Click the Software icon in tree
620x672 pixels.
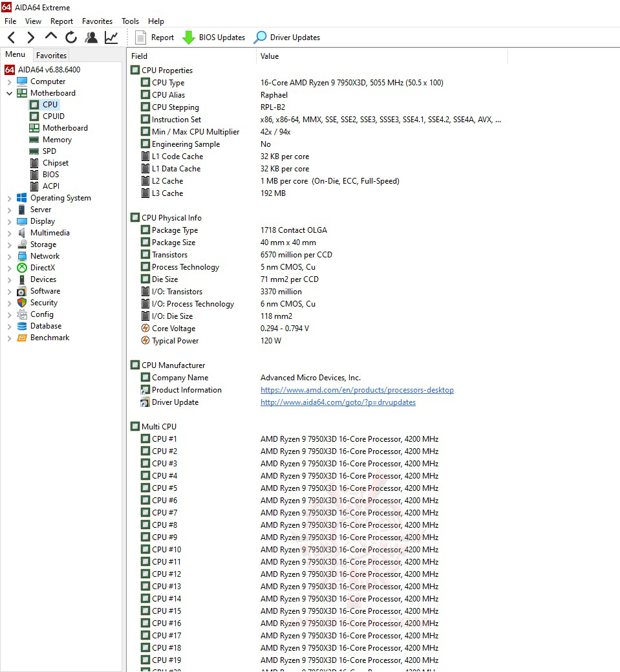click(22, 291)
